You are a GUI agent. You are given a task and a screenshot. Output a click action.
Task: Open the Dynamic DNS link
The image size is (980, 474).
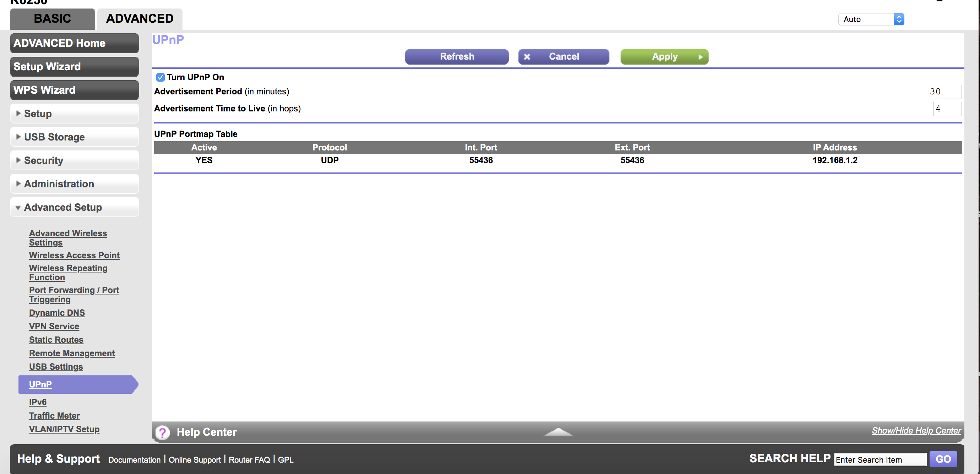[57, 313]
